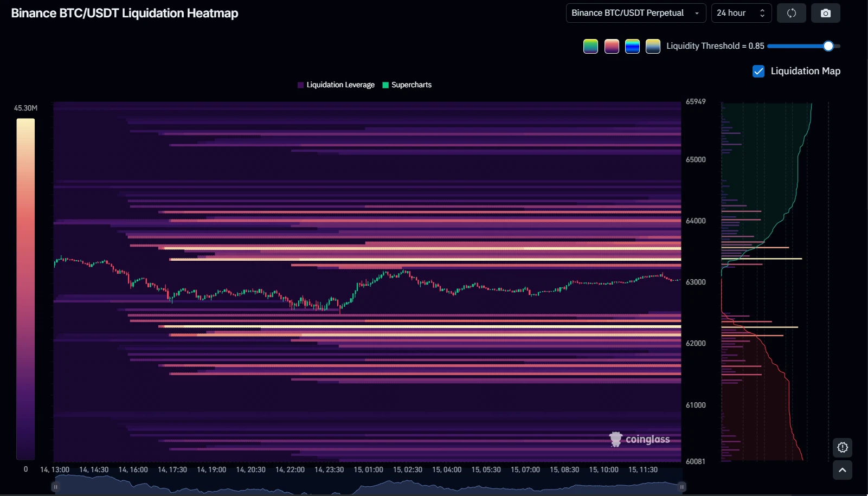Click the 63000 price axis label
Viewport: 868px width, 496px height.
[x=696, y=282]
